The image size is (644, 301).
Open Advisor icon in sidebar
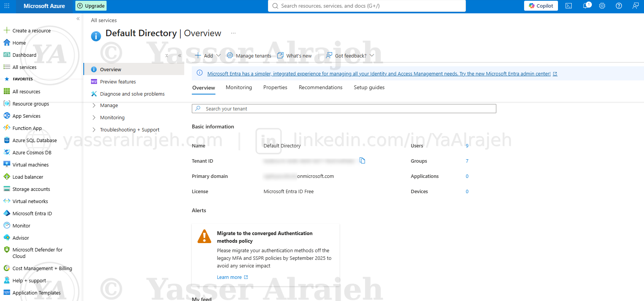tap(7, 238)
